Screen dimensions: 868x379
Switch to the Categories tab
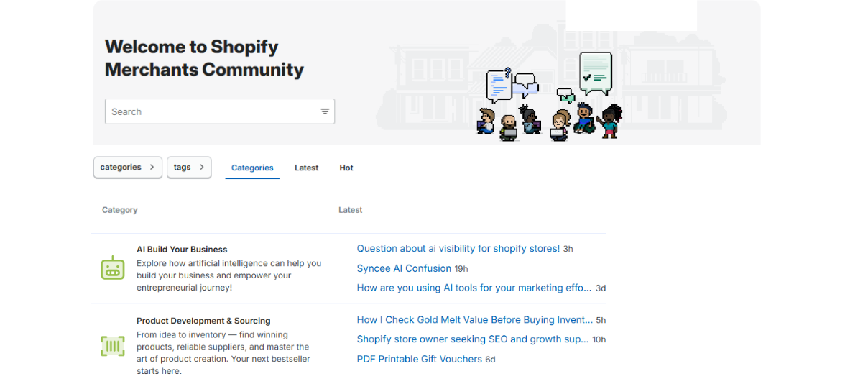252,168
